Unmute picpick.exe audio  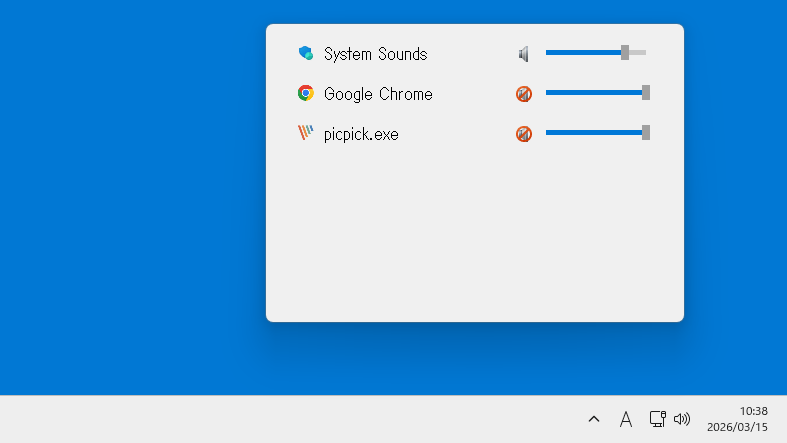tap(523, 134)
